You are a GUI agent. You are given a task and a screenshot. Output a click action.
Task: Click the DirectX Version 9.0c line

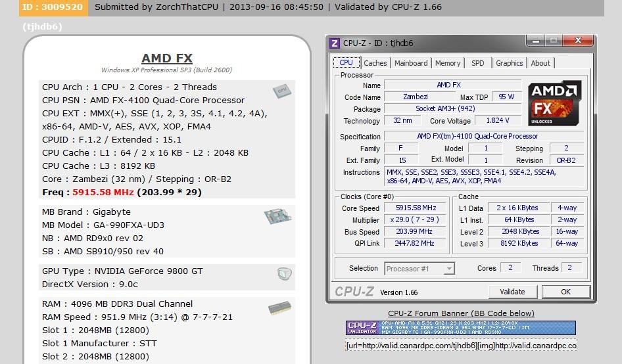coord(90,284)
